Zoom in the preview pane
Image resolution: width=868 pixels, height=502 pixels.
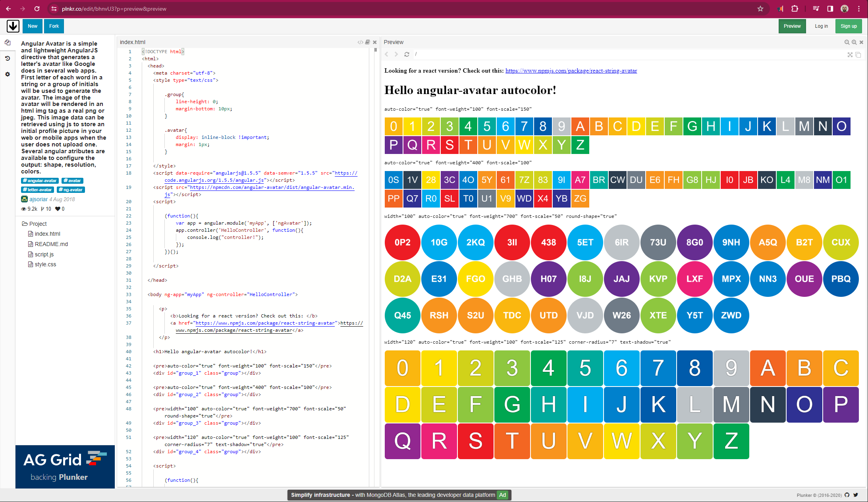854,42
